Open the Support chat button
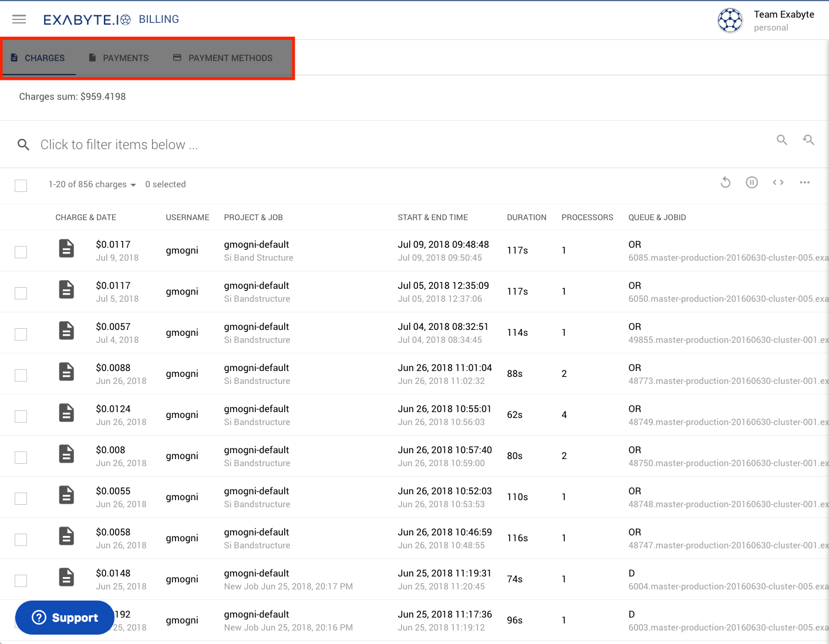829x644 pixels. 65,618
